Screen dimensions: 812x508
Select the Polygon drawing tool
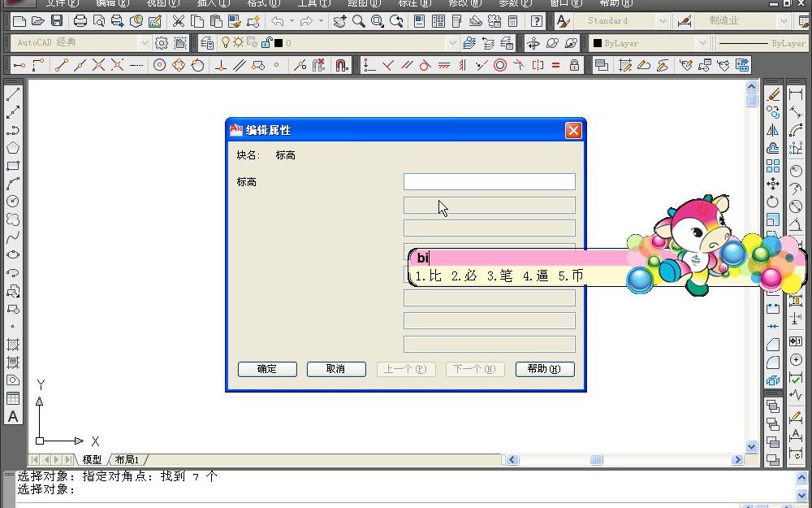(13, 146)
